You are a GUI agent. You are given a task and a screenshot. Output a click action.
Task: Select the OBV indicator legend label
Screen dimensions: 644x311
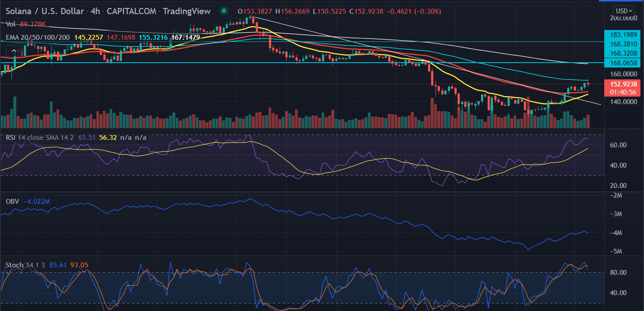(12, 202)
